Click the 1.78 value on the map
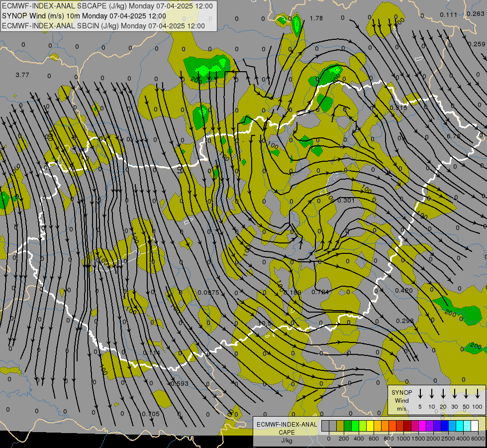This screenshot has height=448, width=487. pos(316,18)
